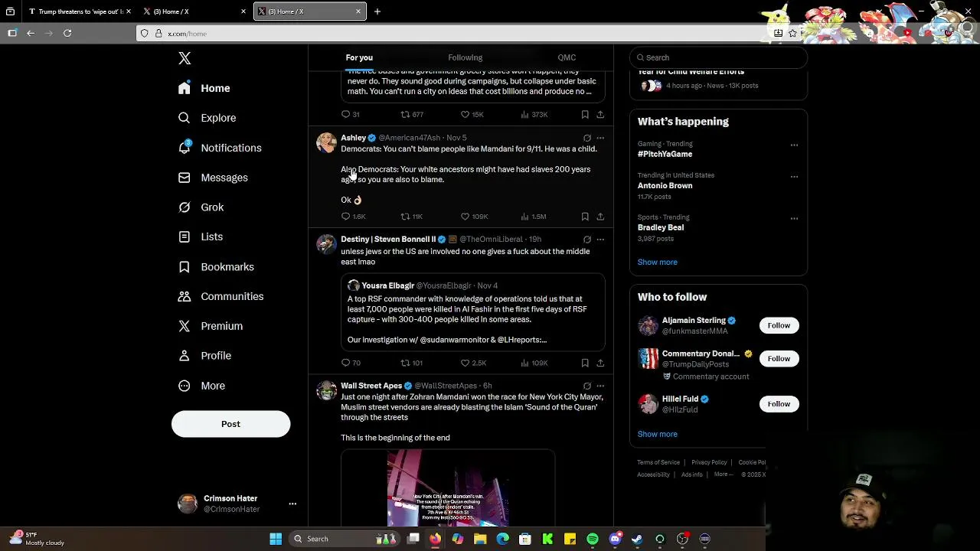Open more options on Wall Street Apes post
The height and width of the screenshot is (551, 980).
[600, 386]
